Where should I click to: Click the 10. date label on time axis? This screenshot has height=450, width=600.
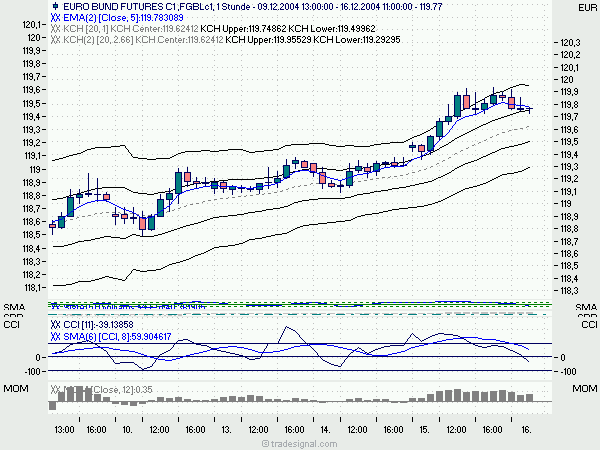(x=127, y=430)
